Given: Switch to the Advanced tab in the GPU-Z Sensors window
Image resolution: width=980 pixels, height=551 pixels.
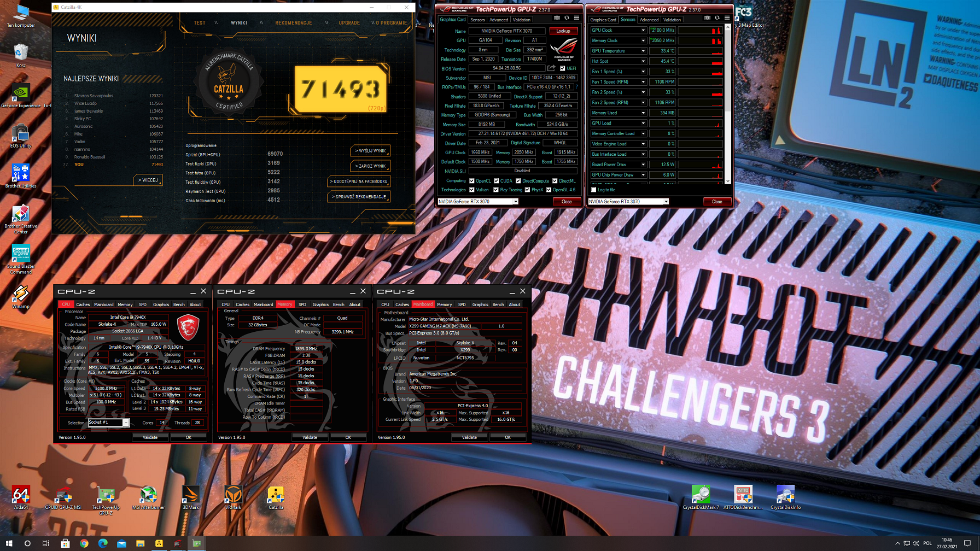Looking at the screenshot, I should point(649,20).
